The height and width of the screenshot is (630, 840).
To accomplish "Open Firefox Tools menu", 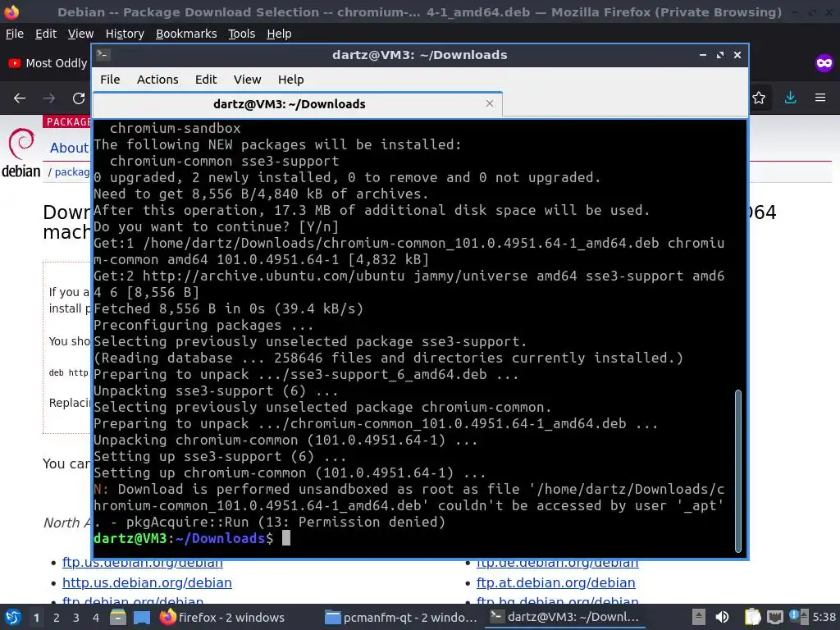I will 242,34.
